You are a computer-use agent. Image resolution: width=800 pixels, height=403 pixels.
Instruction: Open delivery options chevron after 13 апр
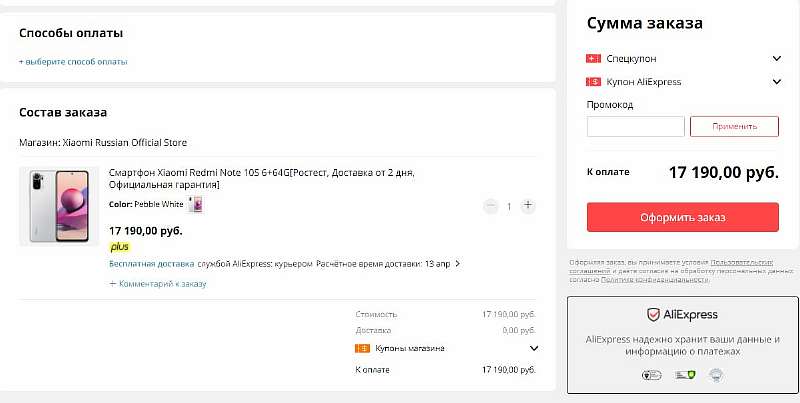click(458, 264)
